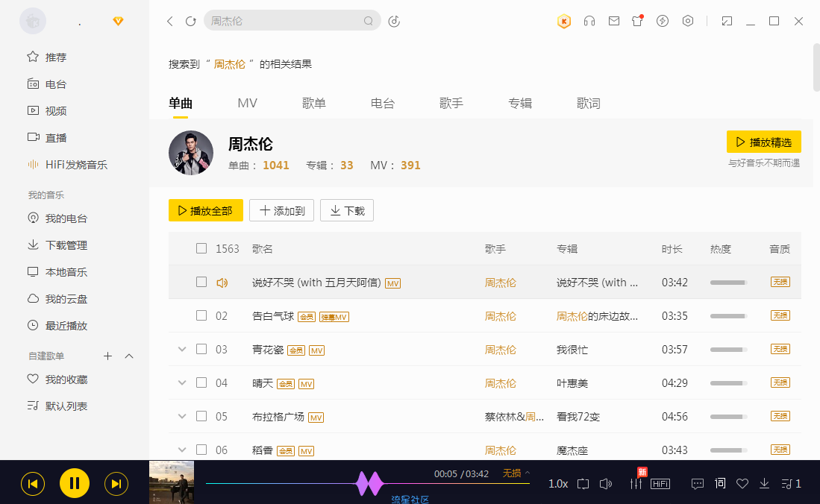
Task: Expand versions of 布拉格广场
Action: [x=182, y=416]
